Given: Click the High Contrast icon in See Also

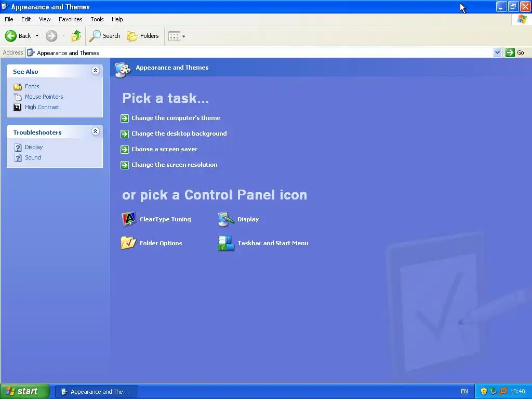Looking at the screenshot, I should coord(17,107).
